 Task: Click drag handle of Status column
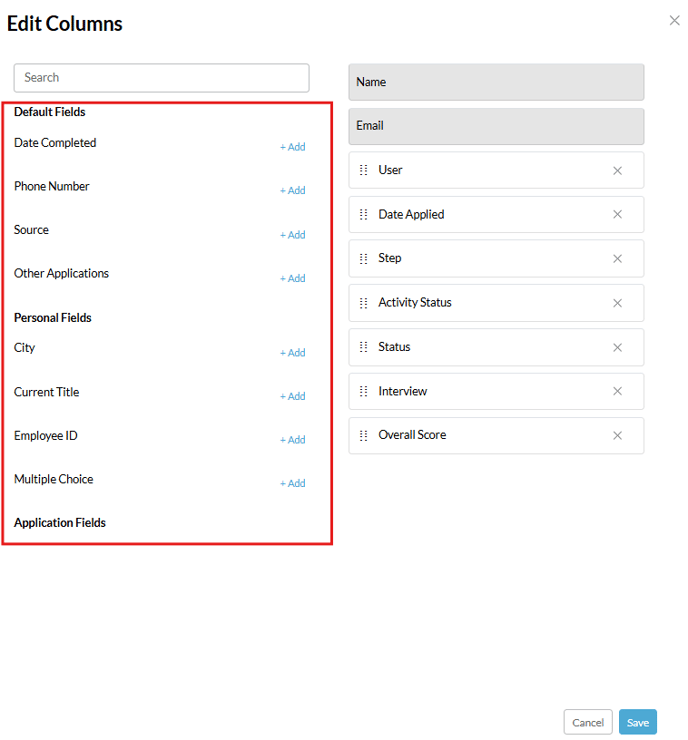(x=363, y=347)
